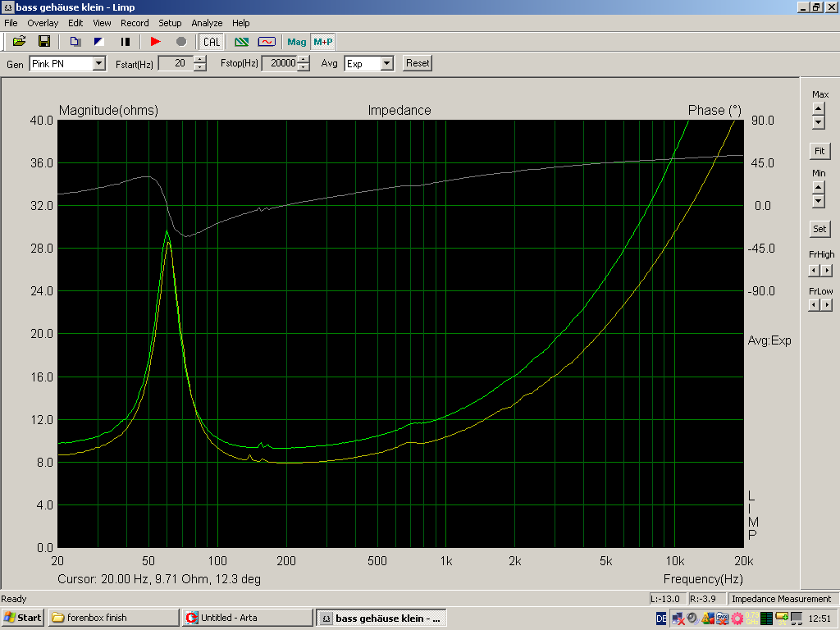840x630 pixels.
Task: Switch to Mag magnitude-only view
Action: tap(296, 41)
